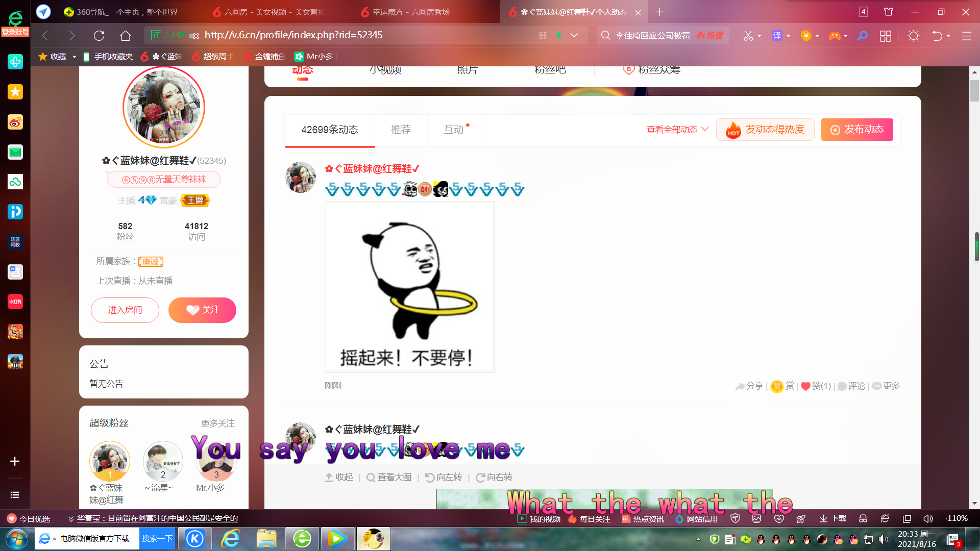
Task: Open the 更多关注 link
Action: [218, 423]
